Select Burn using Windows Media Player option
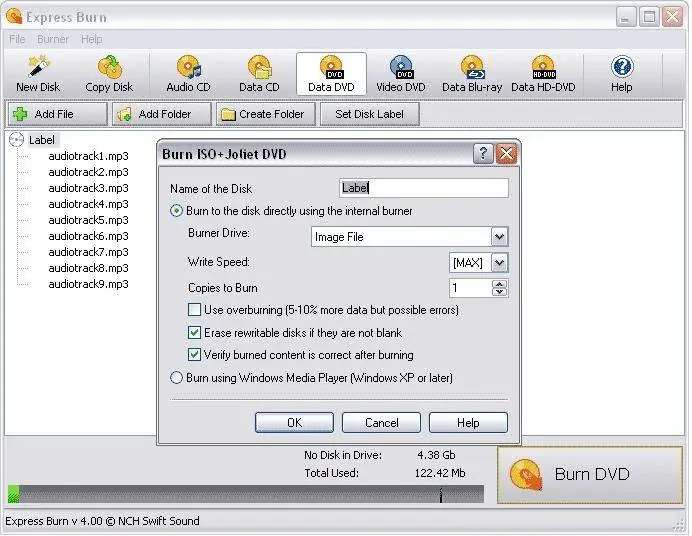The image size is (692, 536). [x=177, y=378]
